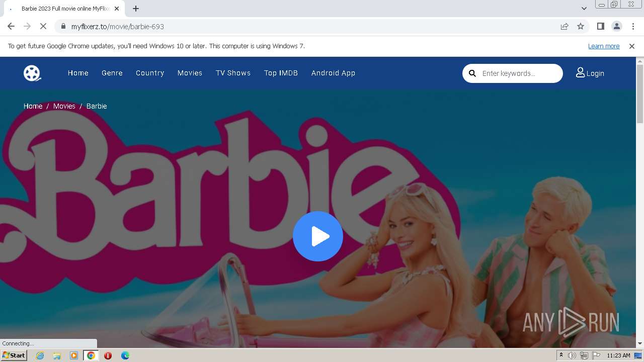Expand the Country menu

click(150, 73)
